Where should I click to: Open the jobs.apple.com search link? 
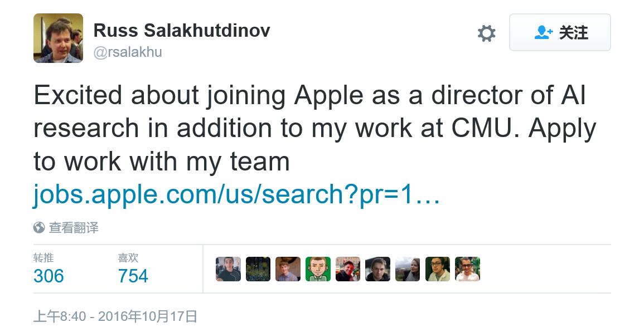[x=237, y=194]
